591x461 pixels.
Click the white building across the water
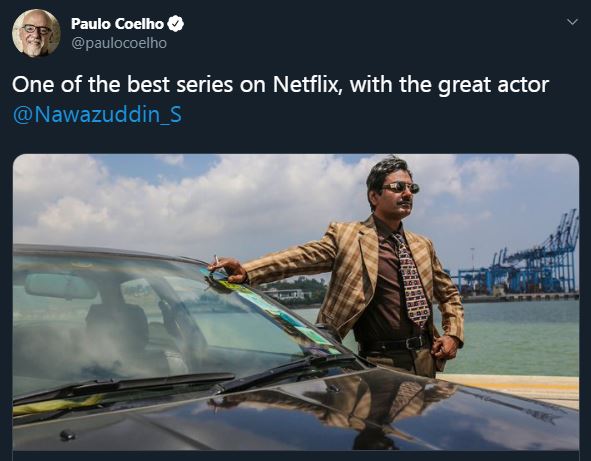pos(287,294)
